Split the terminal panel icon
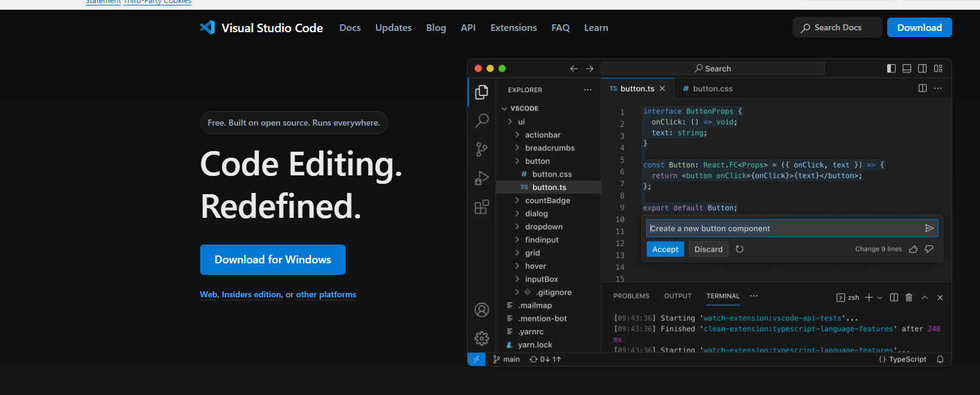The image size is (980, 395). 894,297
